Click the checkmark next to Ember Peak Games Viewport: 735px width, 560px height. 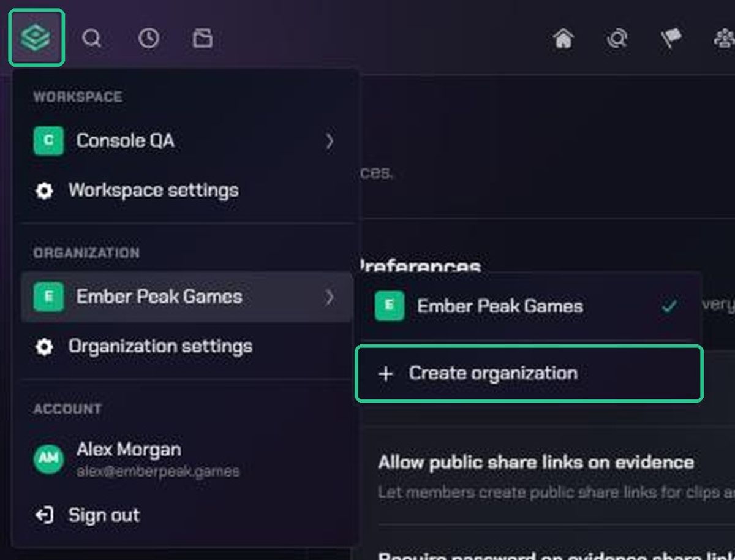click(669, 306)
